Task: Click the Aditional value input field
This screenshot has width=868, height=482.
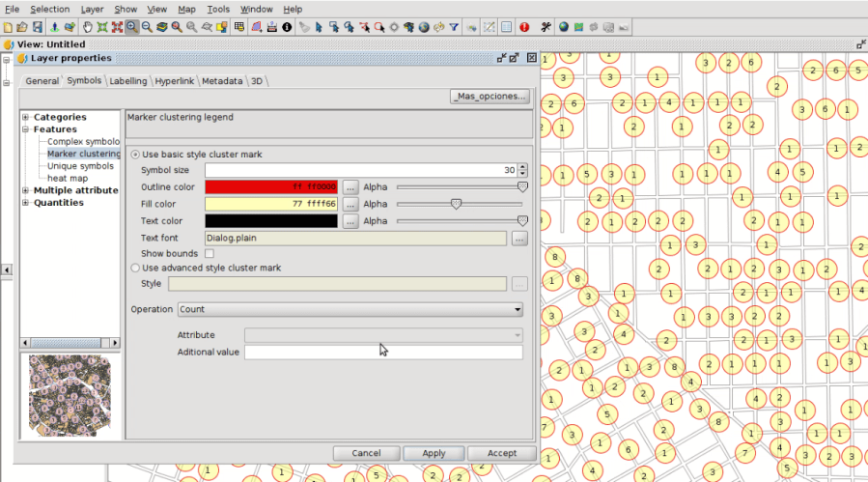Action: [x=382, y=353]
